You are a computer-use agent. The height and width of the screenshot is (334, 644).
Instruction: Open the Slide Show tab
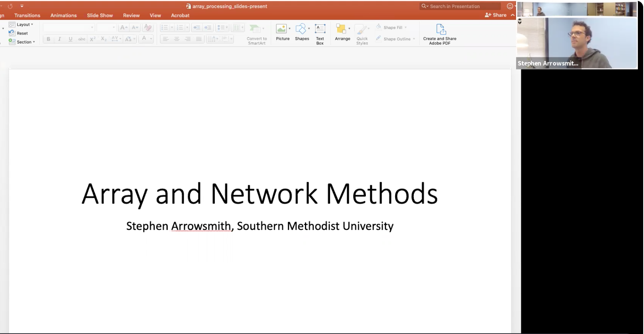(x=99, y=15)
